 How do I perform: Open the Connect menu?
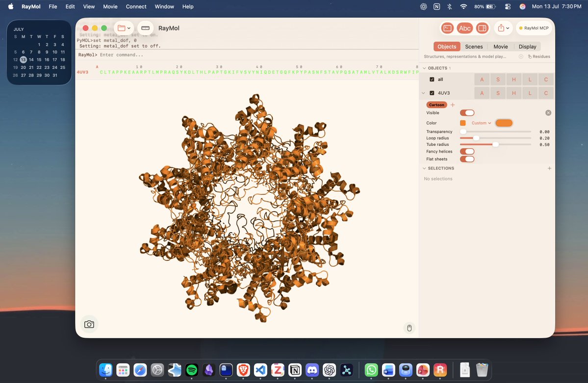(136, 6)
